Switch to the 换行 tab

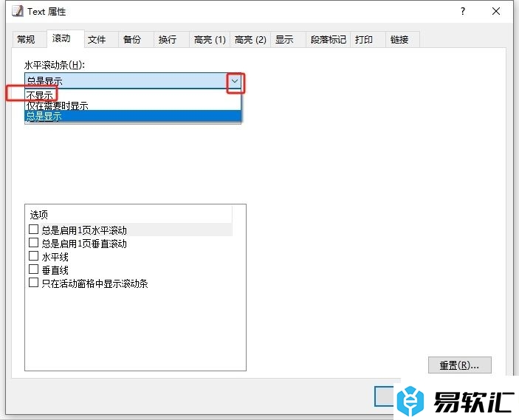(x=171, y=40)
